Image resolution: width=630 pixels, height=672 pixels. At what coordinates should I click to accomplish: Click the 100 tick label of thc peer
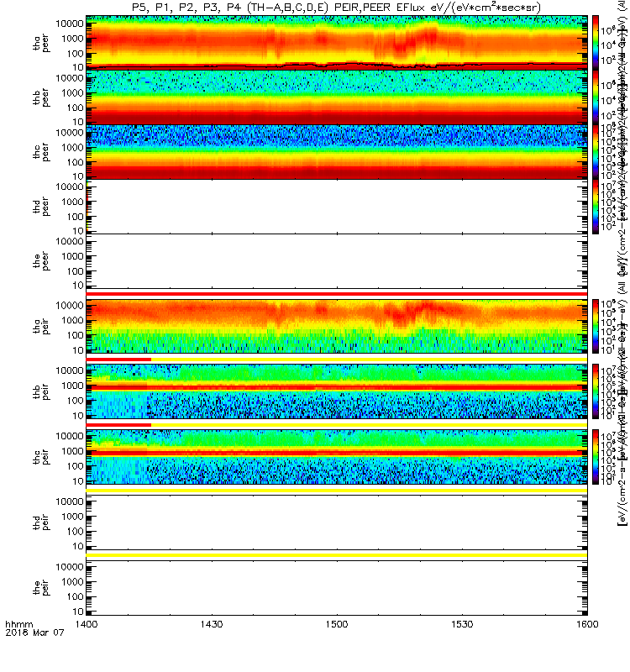point(75,162)
